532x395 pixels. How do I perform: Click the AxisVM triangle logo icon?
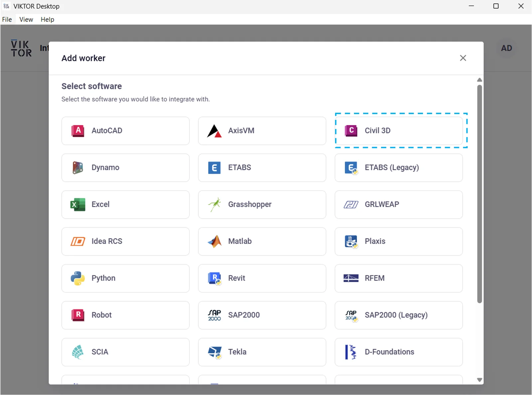(214, 131)
